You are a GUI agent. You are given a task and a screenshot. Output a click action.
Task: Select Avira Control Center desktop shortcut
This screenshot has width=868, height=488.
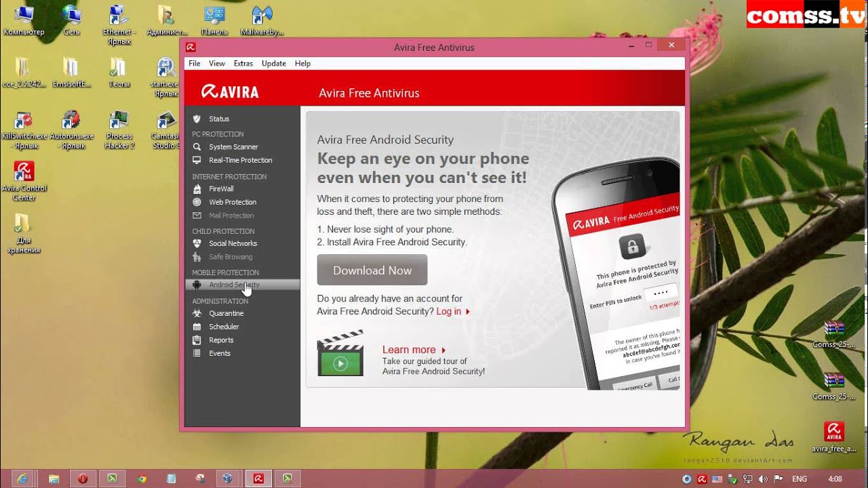(24, 182)
